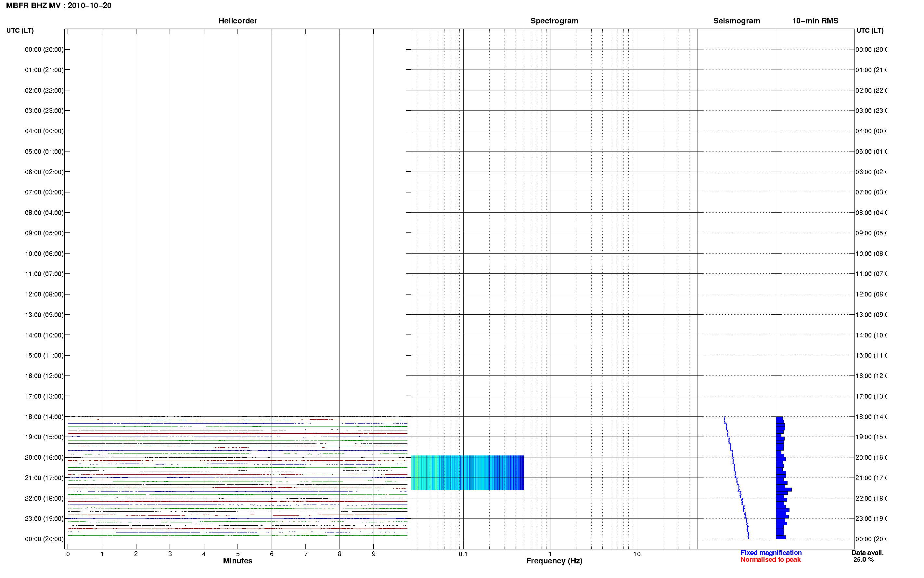The height and width of the screenshot is (578, 924).
Task: Click the right-side '18:00 (14:0' time label
Action: tap(871, 417)
